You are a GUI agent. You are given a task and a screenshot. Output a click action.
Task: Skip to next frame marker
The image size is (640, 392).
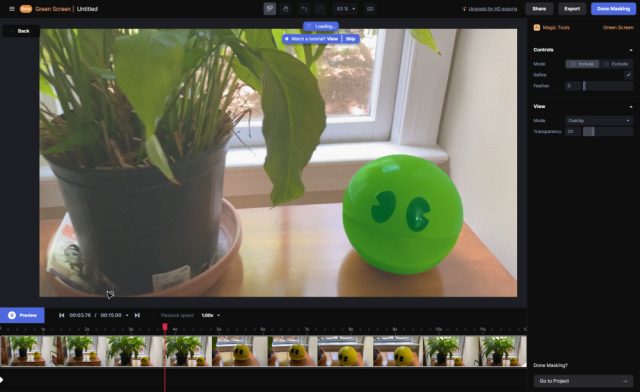(137, 315)
